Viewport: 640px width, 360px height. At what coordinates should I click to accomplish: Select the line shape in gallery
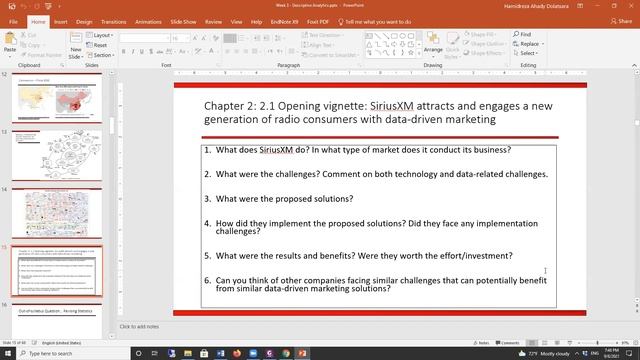click(377, 36)
